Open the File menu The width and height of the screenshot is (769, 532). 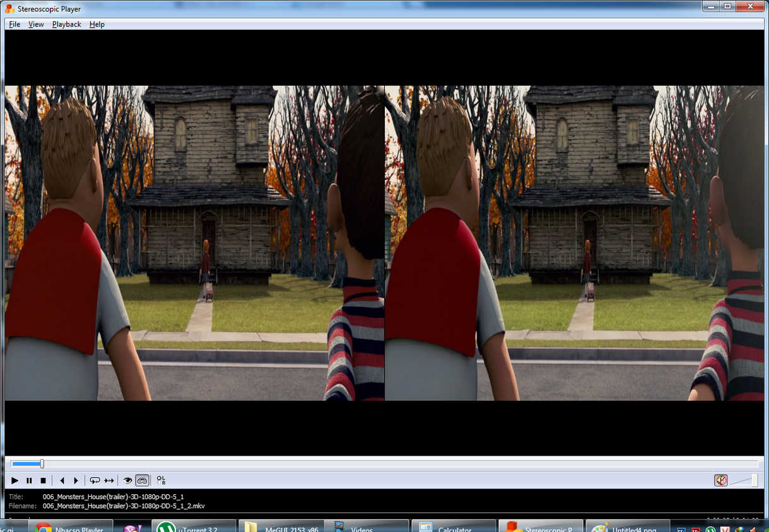(x=15, y=24)
